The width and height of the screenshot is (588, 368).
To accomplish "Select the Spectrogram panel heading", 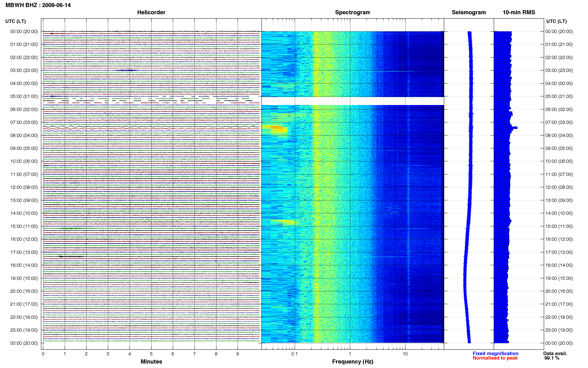I will pyautogui.click(x=353, y=12).
